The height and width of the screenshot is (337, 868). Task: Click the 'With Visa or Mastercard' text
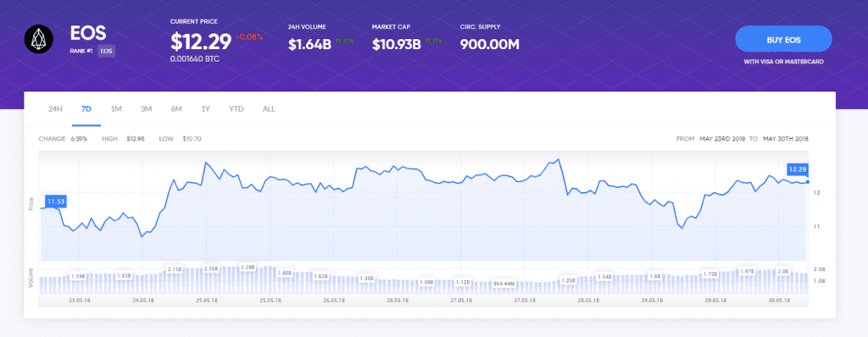(783, 62)
